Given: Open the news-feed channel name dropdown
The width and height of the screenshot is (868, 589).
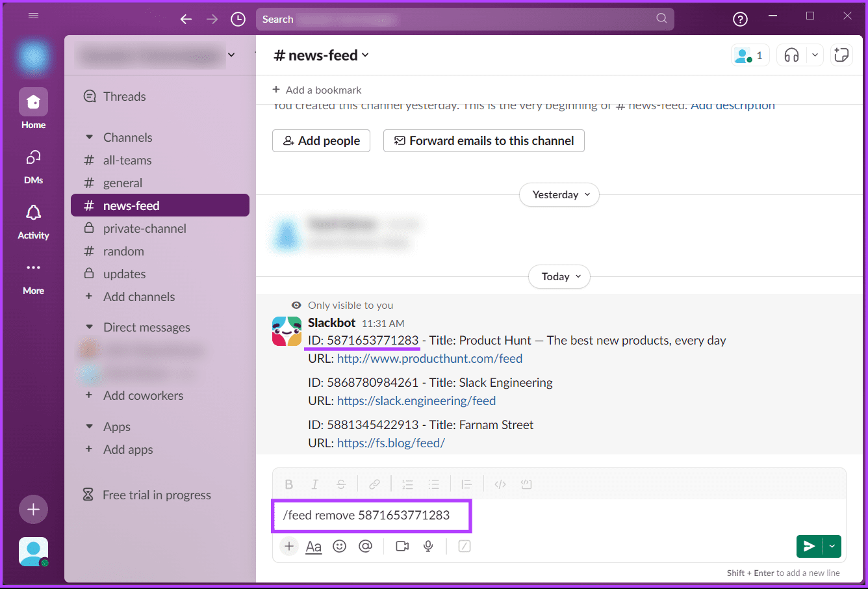Looking at the screenshot, I should 322,56.
